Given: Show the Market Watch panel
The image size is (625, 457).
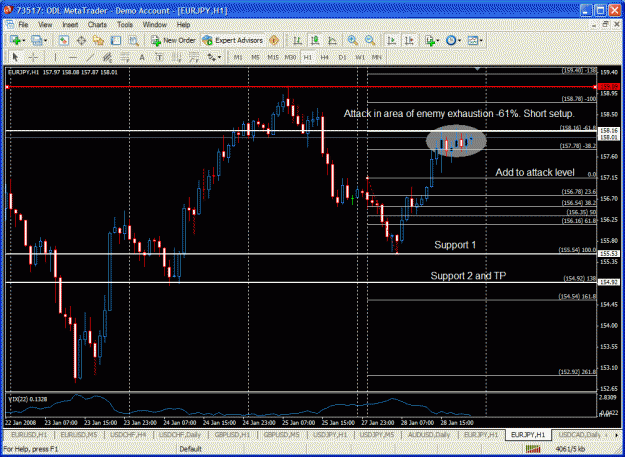Looking at the screenshot, I should coord(64,40).
